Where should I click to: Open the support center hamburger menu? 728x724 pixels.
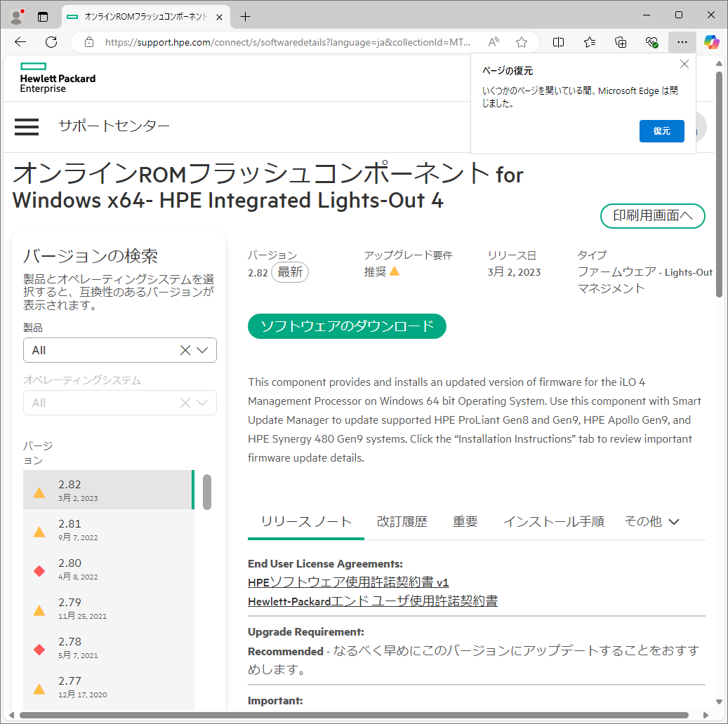coord(27,126)
